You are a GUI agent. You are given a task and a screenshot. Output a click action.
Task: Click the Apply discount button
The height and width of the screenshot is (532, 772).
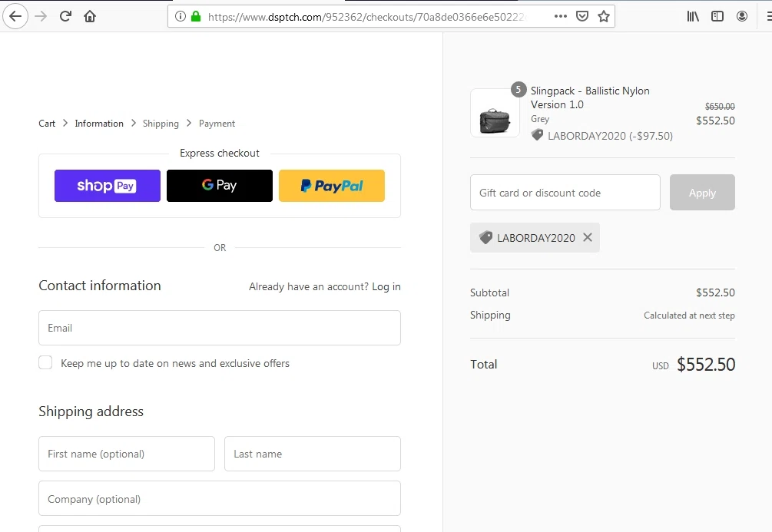coord(702,193)
